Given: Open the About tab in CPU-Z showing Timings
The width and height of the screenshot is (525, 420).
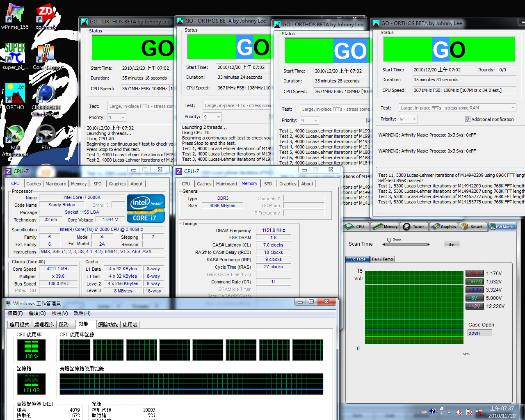Looking at the screenshot, I should 307,184.
